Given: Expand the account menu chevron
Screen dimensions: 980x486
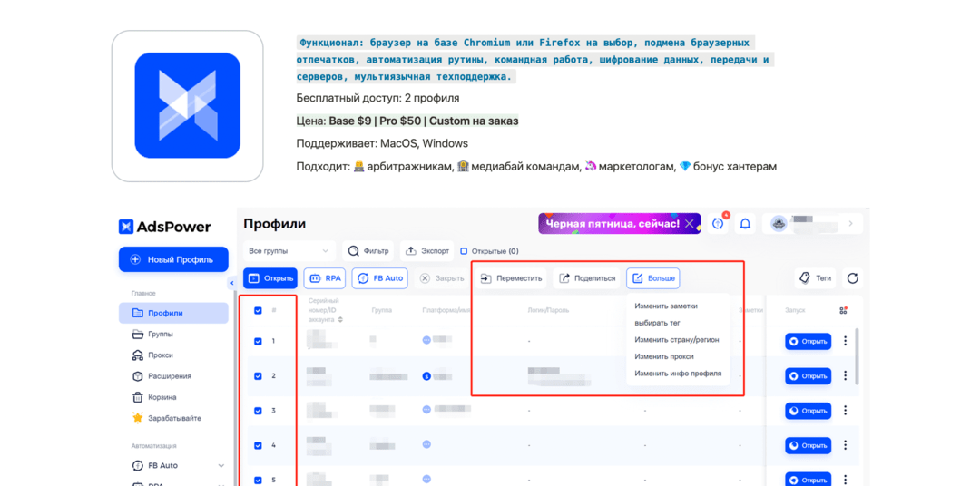Looking at the screenshot, I should coord(850,224).
